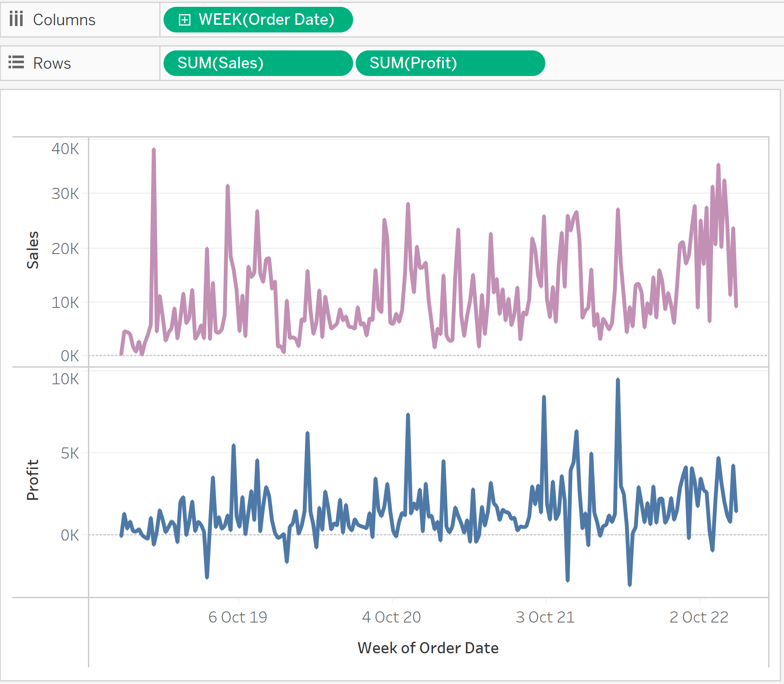This screenshot has width=784, height=684.
Task: Select the tallest spike of the blue Profit line
Action: point(617,380)
